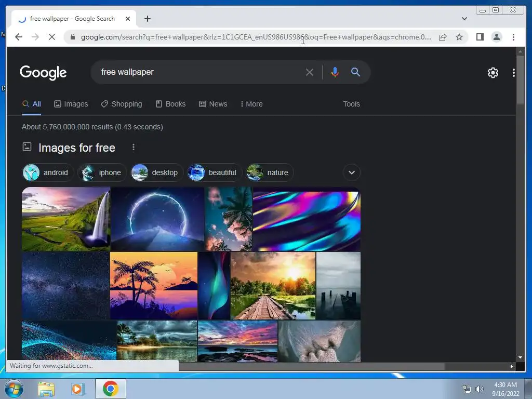Click the vertical scrollbar down arrow
532x399 pixels.
pyautogui.click(x=520, y=357)
